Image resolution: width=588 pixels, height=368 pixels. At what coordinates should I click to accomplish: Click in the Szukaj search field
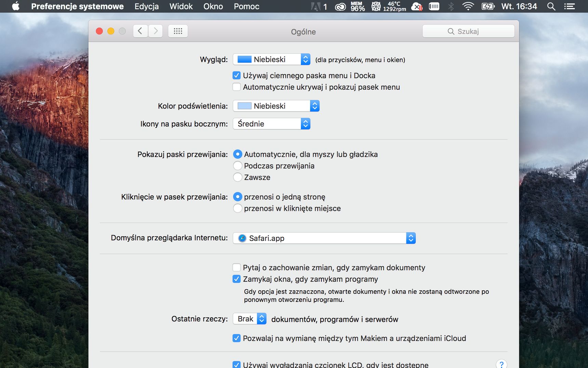click(468, 31)
